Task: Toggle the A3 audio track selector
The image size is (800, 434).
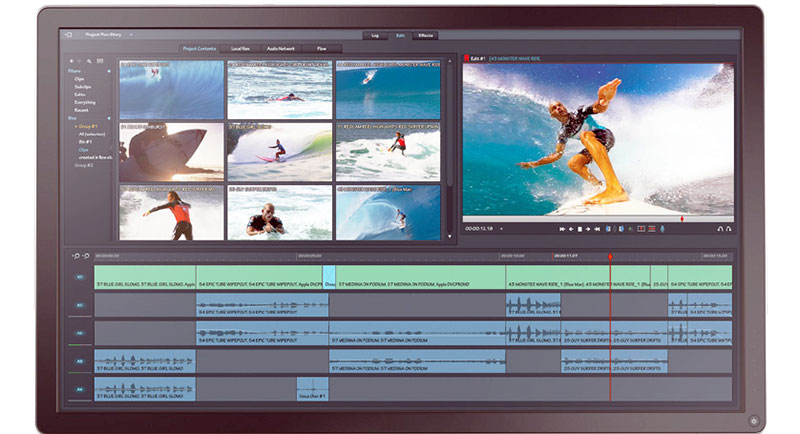Action: tap(80, 361)
